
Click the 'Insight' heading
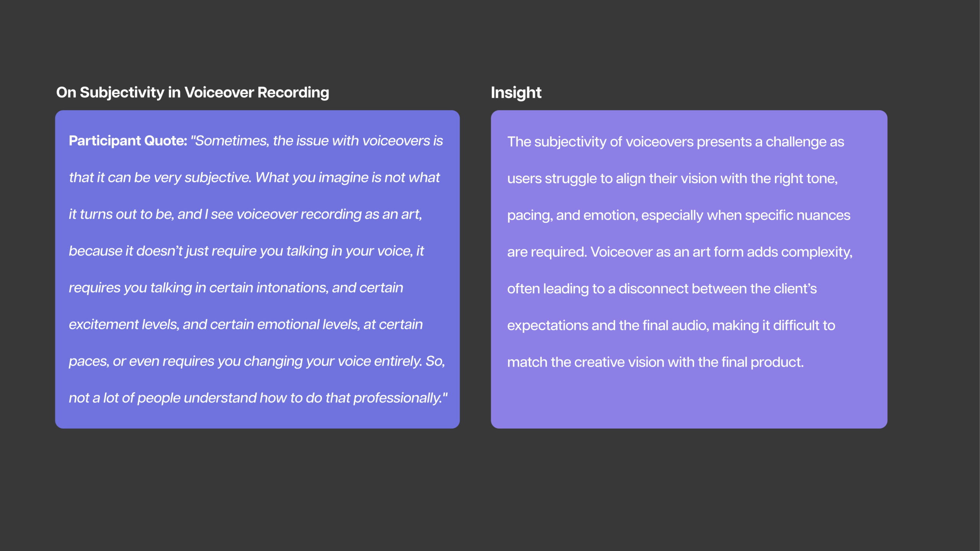[516, 93]
